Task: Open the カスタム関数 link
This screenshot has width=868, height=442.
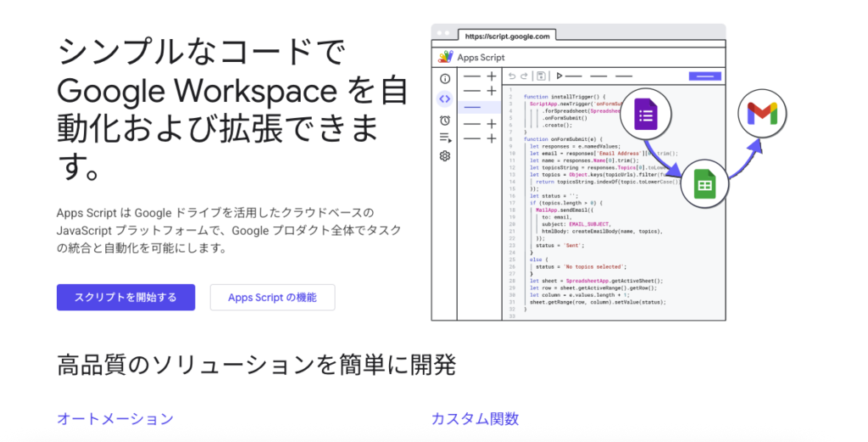Action: point(475,418)
